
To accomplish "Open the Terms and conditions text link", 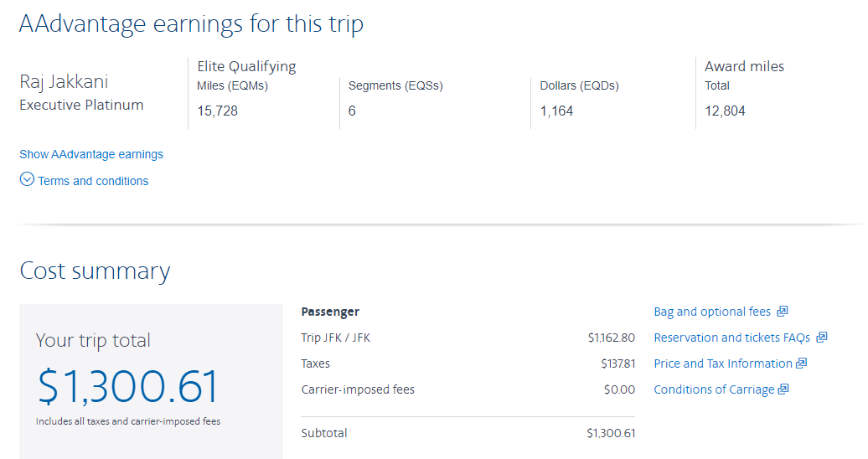I will pos(93,181).
